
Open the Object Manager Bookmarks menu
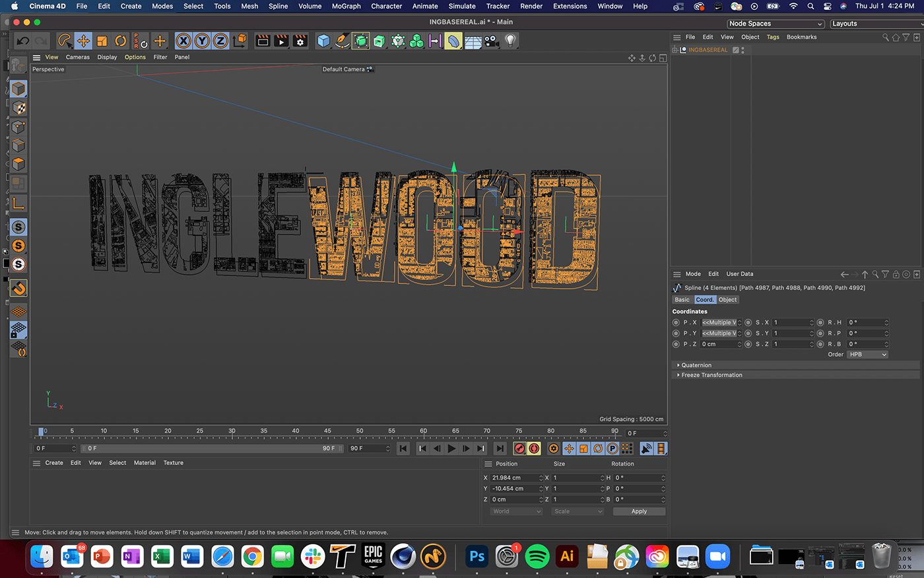click(801, 37)
